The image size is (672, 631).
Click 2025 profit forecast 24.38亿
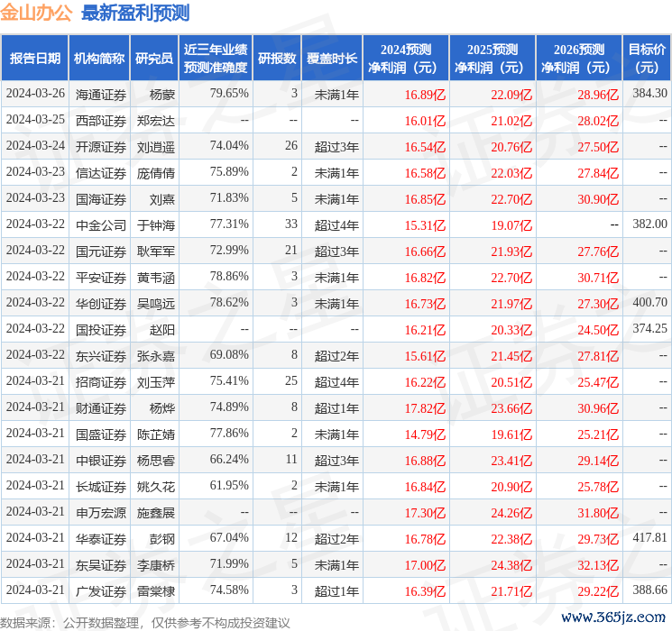[511, 565]
